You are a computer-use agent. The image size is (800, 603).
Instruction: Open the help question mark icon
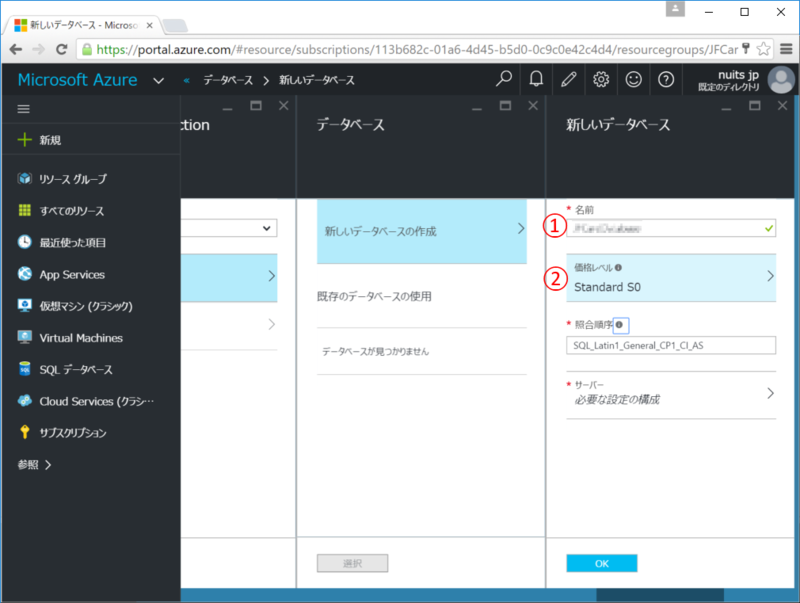pyautogui.click(x=666, y=79)
